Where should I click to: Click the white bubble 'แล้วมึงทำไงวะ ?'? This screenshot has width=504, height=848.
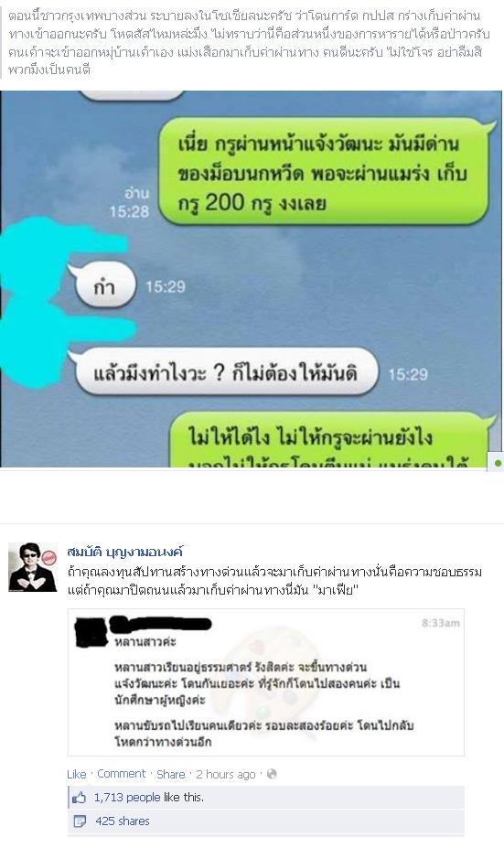[x=223, y=372]
